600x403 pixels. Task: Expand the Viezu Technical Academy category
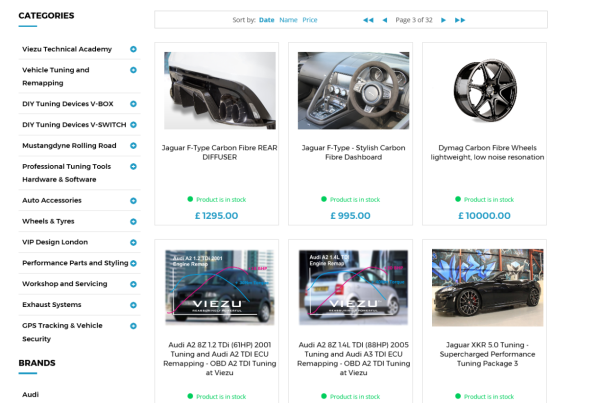click(x=133, y=49)
